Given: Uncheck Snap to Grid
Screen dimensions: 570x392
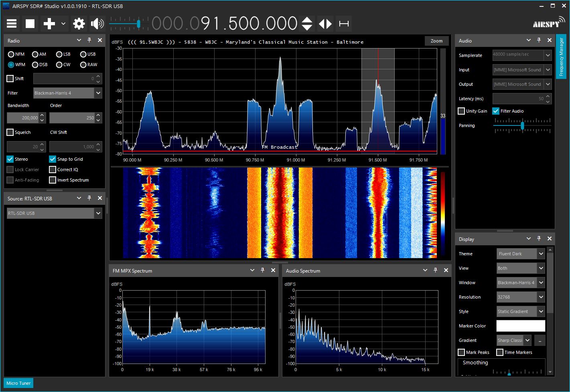Looking at the screenshot, I should pos(53,159).
